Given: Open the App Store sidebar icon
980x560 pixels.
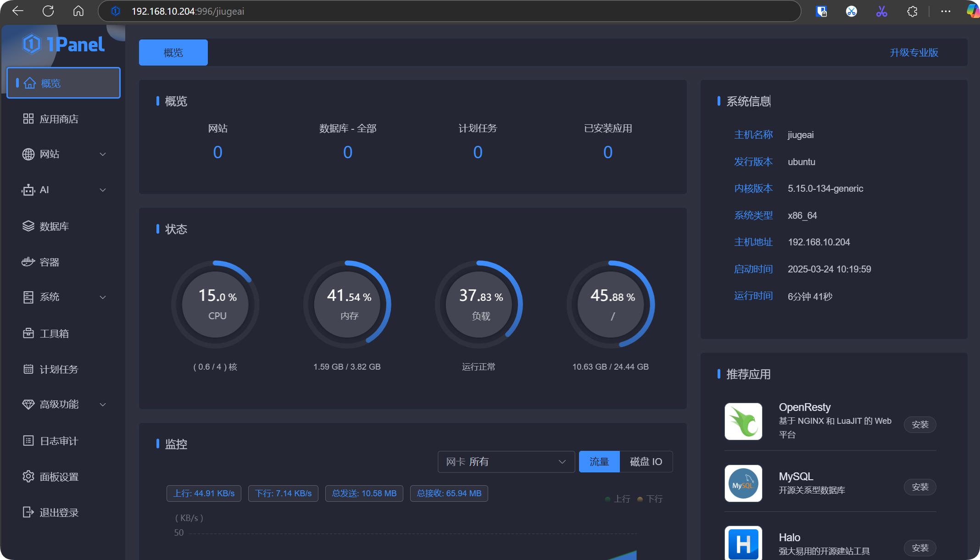Looking at the screenshot, I should 28,119.
